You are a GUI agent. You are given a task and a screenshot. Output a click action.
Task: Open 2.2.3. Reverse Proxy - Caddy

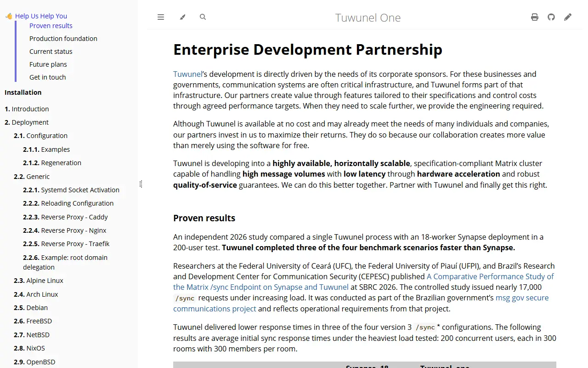coord(65,217)
